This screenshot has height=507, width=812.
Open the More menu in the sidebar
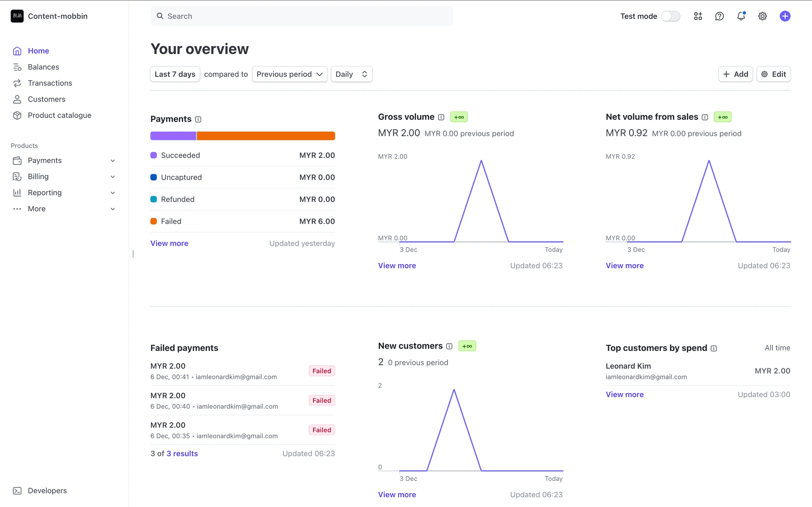[x=36, y=208]
